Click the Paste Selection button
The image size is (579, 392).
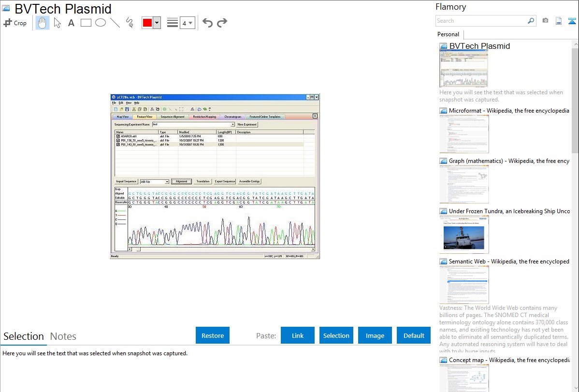click(336, 335)
